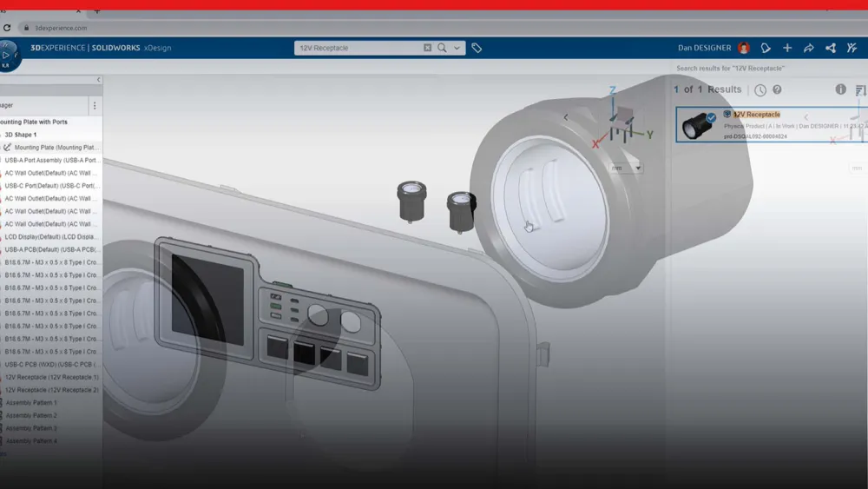Open the notifications icon
The height and width of the screenshot is (489, 868).
tap(766, 48)
